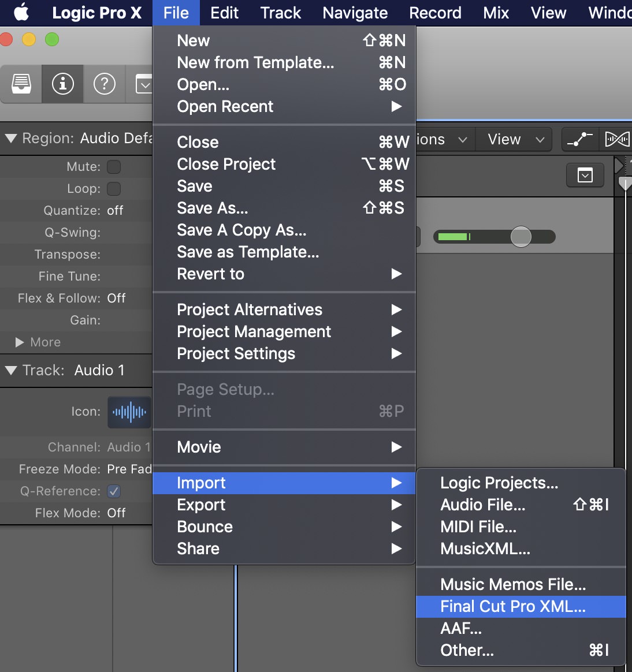Expand the More region parameters
632x672 pixels.
[x=20, y=342]
